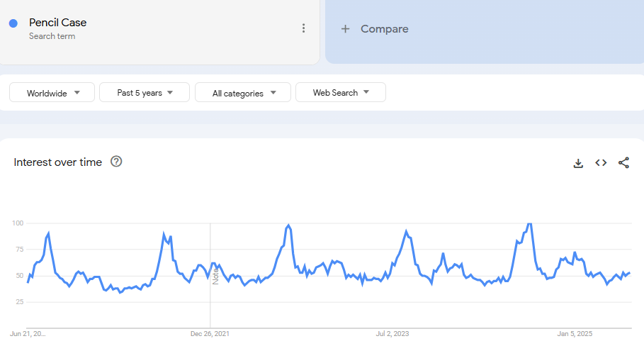Open the Worldwide region dropdown
Viewport: 644px width, 346px height.
[52, 92]
